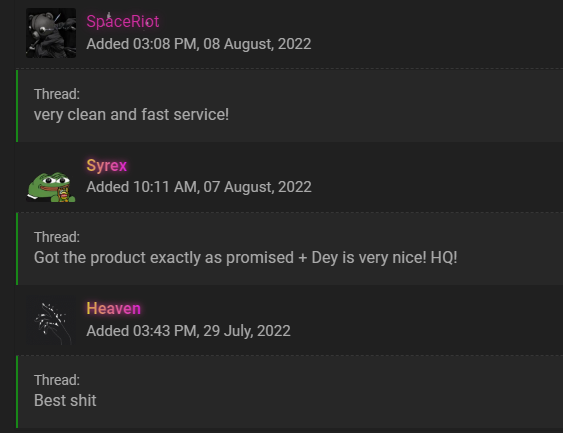
Task: Click the 'Got the product exactly as promised' review
Action: pyautogui.click(x=246, y=257)
